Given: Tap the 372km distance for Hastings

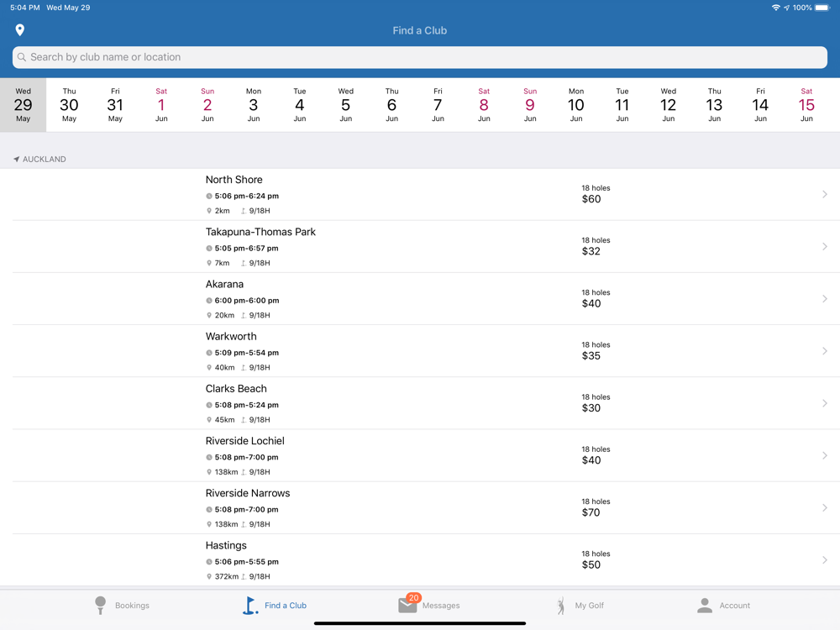Looking at the screenshot, I should pos(227,577).
